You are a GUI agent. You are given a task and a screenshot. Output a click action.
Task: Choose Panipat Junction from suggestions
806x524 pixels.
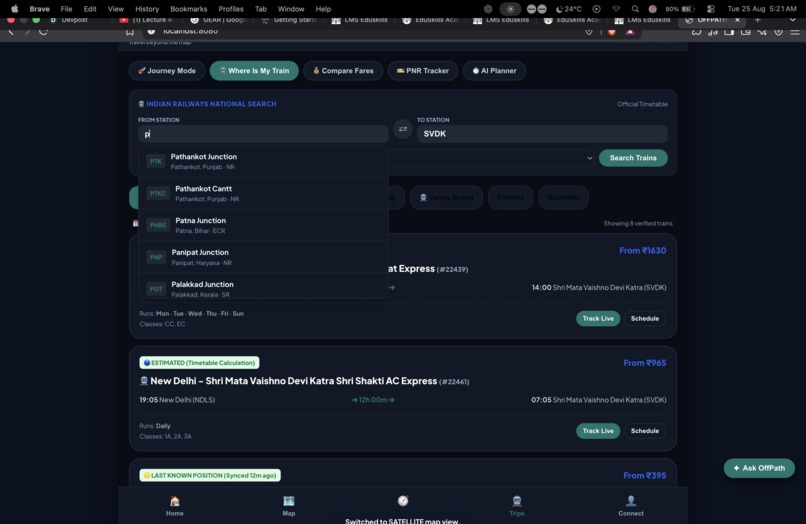tap(263, 257)
